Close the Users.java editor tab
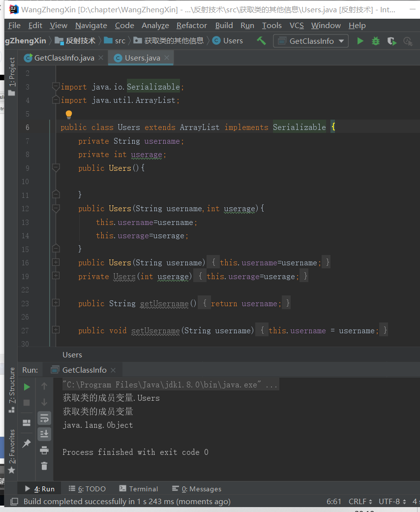This screenshot has height=512, width=420. click(x=167, y=58)
